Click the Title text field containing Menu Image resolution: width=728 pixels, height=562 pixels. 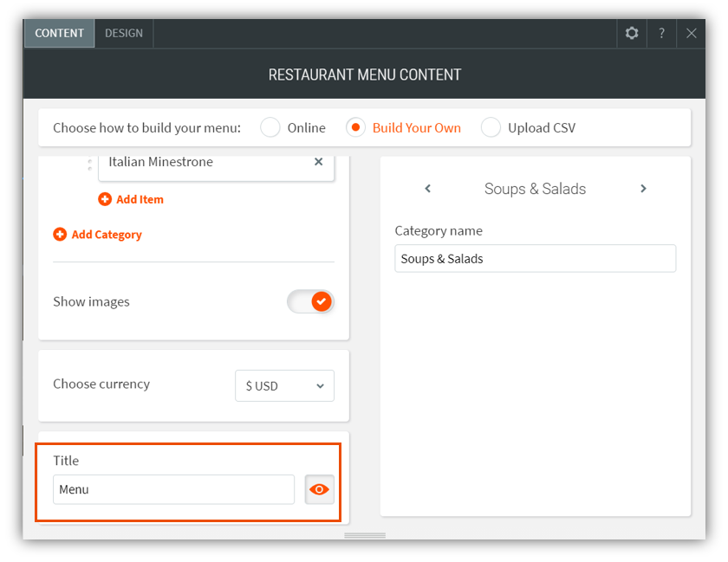[173, 489]
